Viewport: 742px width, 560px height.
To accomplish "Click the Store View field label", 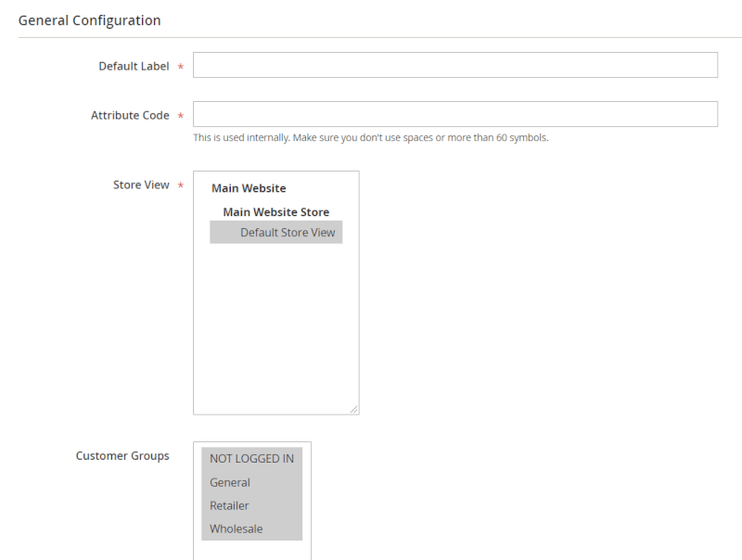I will pyautogui.click(x=141, y=185).
